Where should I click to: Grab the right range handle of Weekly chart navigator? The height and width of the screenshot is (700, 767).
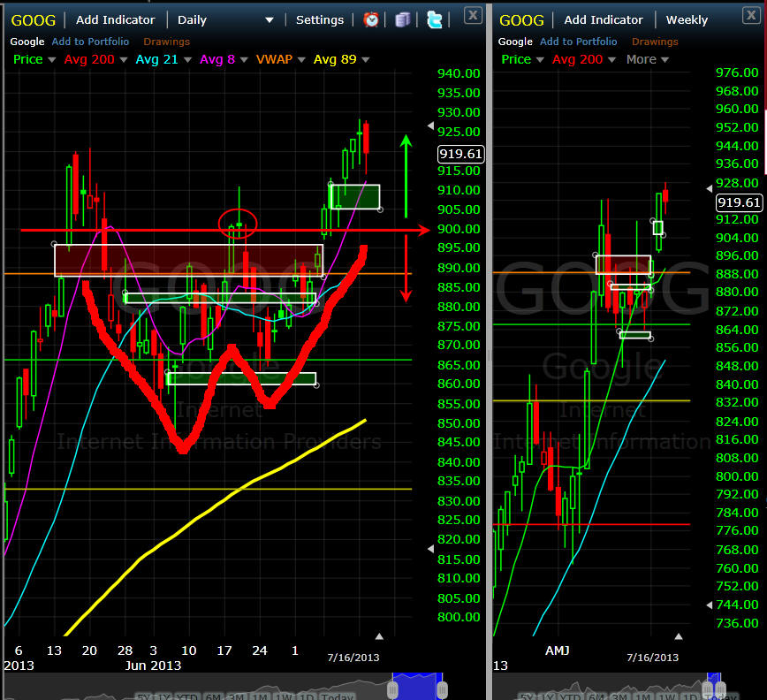tap(720, 689)
